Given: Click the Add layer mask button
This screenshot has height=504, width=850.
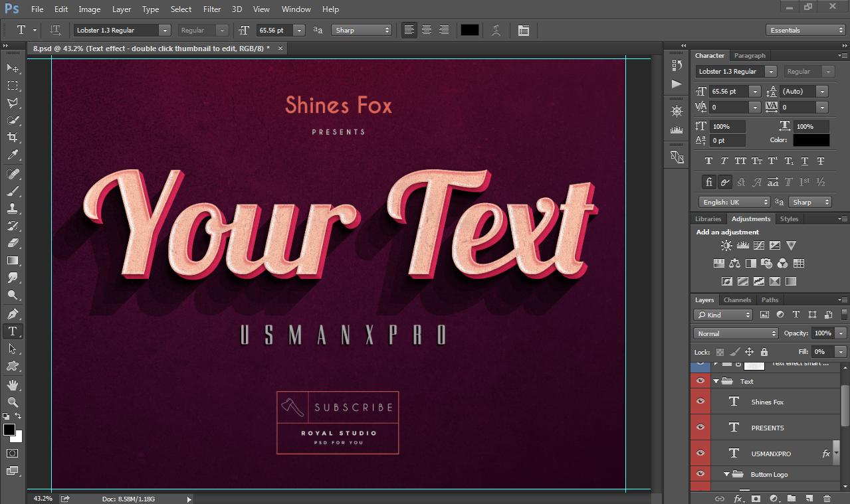Looking at the screenshot, I should coord(756,497).
